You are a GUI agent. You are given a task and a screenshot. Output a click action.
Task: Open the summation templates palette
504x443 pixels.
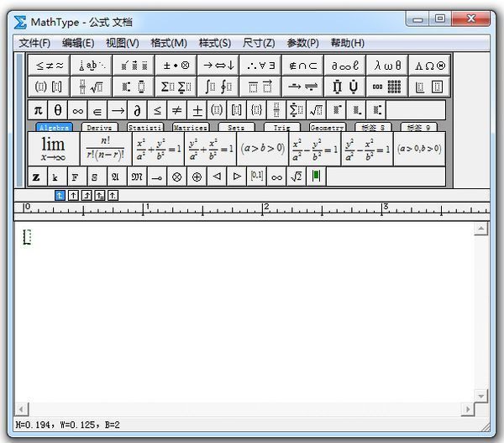[x=176, y=87]
